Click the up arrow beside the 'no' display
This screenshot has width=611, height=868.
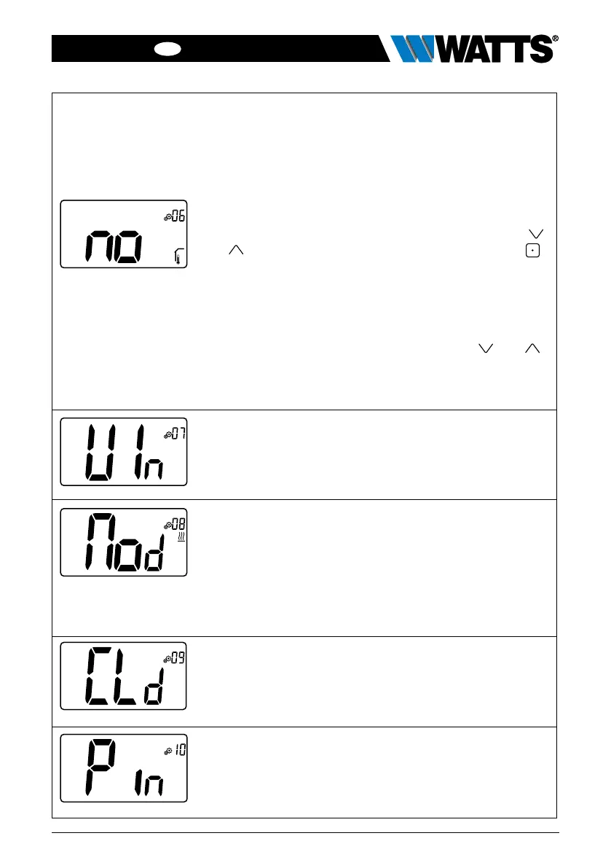tap(236, 250)
